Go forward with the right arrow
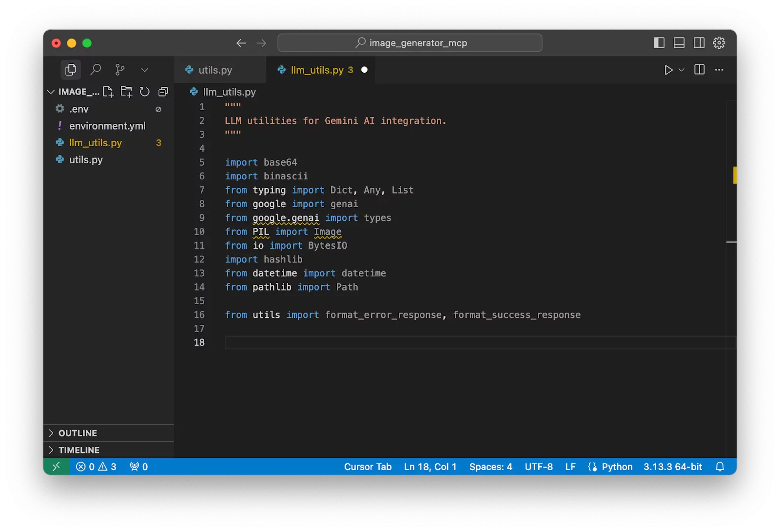Viewport: 780px width, 532px height. [x=262, y=43]
